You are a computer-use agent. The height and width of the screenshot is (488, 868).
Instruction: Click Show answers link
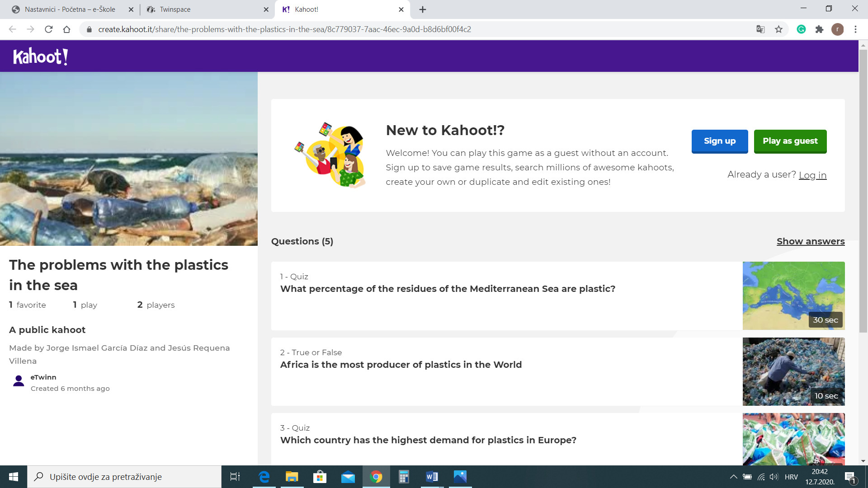click(x=811, y=241)
